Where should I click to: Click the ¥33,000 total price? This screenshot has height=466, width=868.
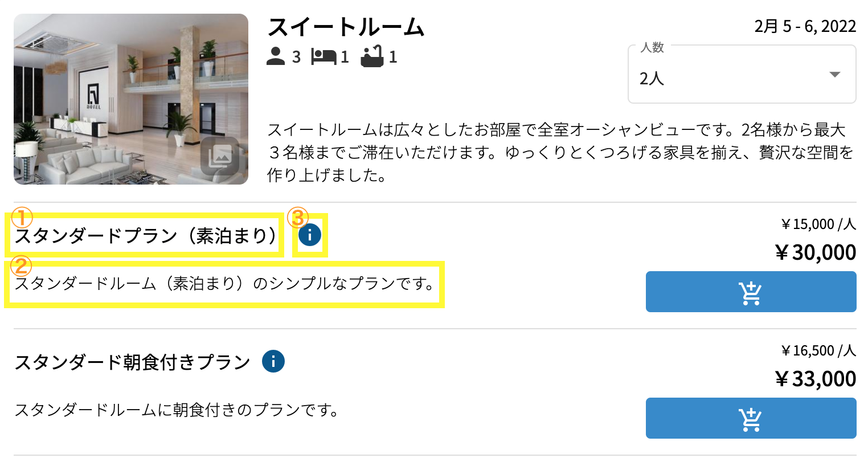[816, 379]
